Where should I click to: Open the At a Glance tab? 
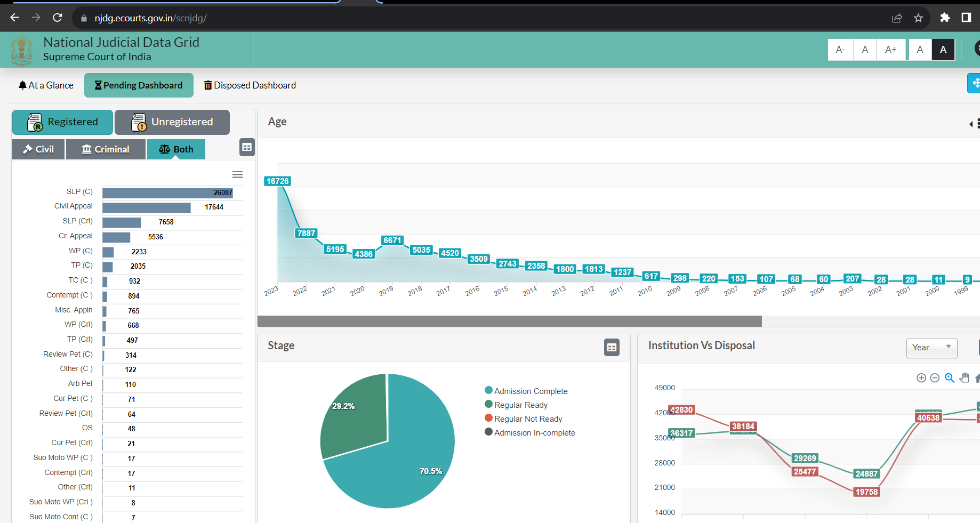coord(46,85)
